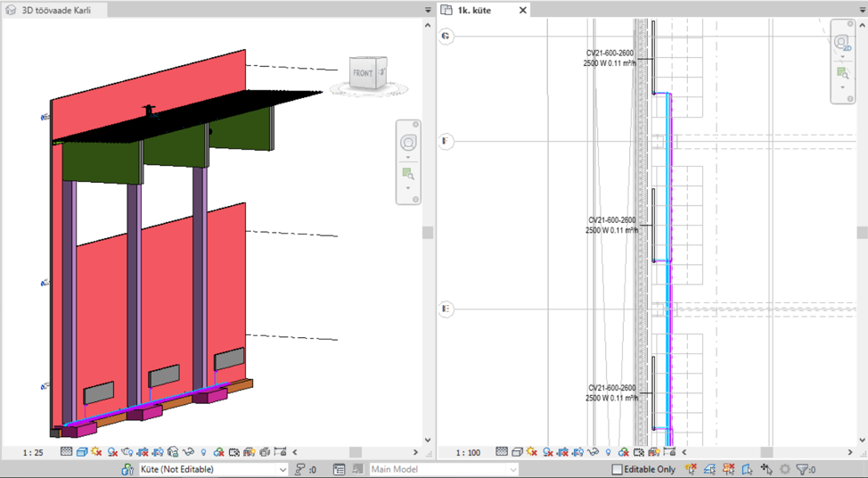Viewport: 868px width, 478px height.
Task: Toggle Select Pinned Elements in status bar
Action: (728, 469)
